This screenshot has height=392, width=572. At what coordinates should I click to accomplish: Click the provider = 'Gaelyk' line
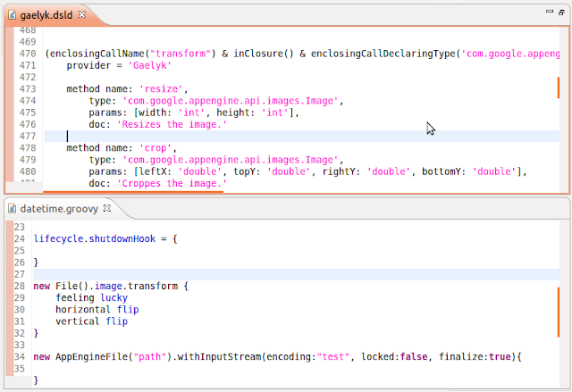[119, 65]
